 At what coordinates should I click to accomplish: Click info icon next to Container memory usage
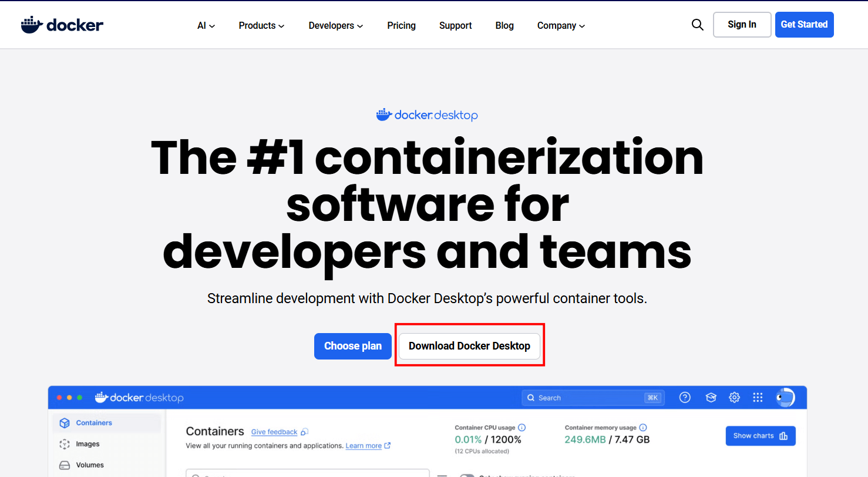tap(643, 428)
